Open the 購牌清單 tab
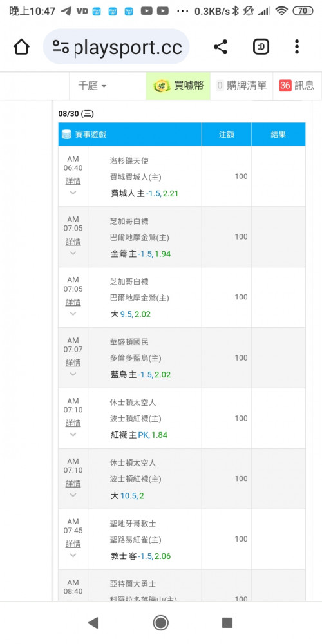Viewport: 322px width, 644px height. (x=241, y=86)
